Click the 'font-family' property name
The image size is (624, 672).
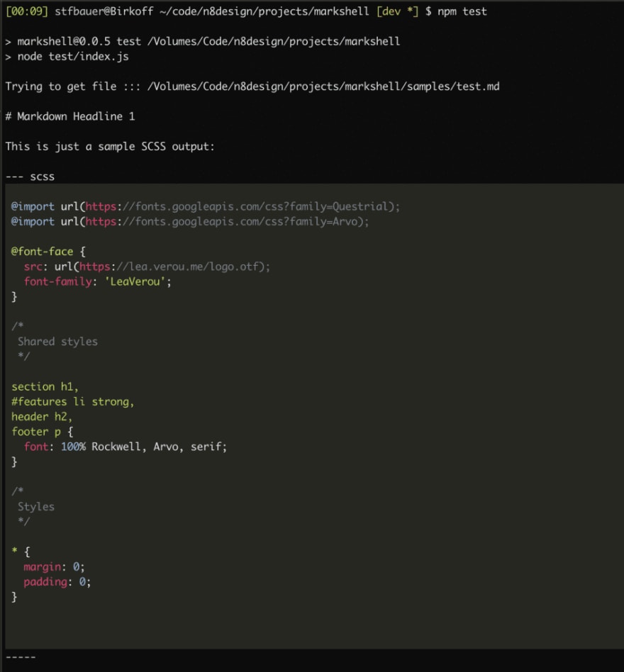58,281
